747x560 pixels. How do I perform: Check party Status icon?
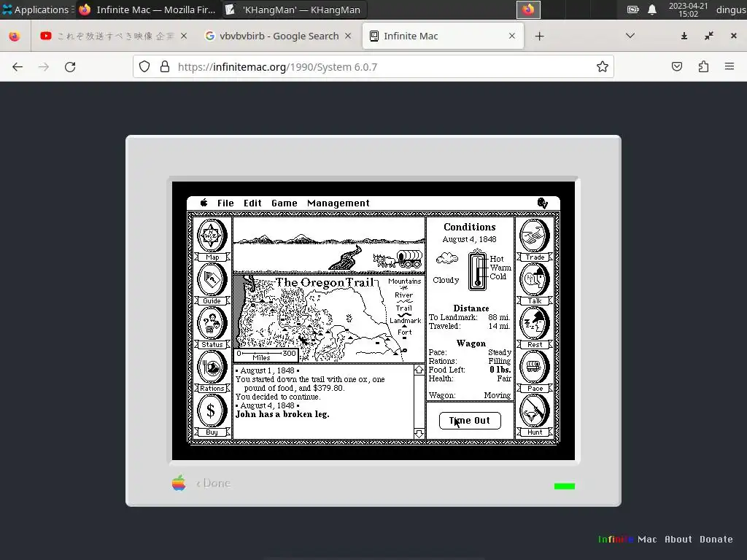(x=212, y=327)
